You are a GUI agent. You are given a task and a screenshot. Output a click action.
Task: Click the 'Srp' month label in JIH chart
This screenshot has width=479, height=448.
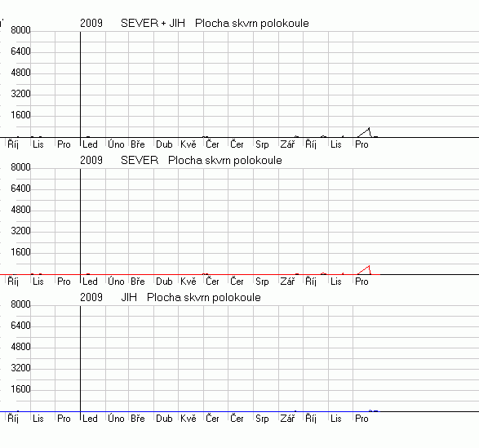pos(262,419)
